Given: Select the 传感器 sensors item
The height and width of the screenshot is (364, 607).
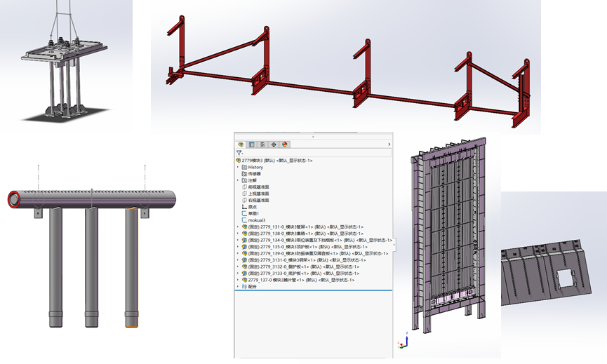Looking at the screenshot, I should point(253,174).
